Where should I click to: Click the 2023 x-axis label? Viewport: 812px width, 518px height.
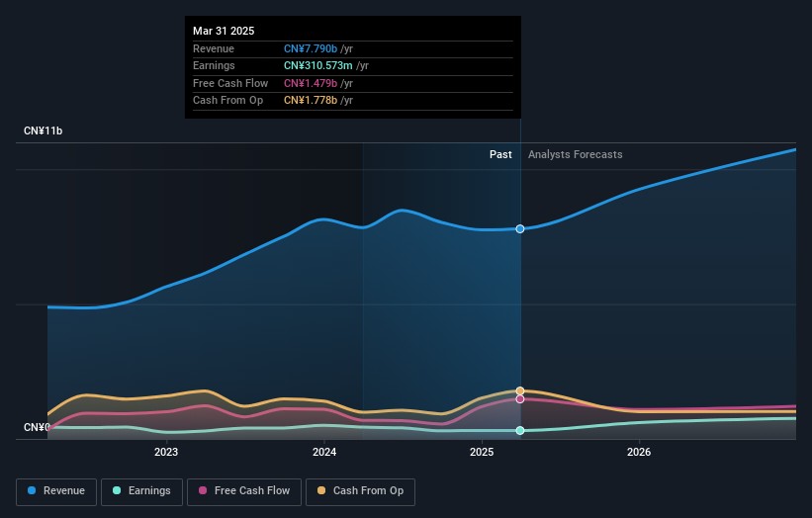(166, 453)
